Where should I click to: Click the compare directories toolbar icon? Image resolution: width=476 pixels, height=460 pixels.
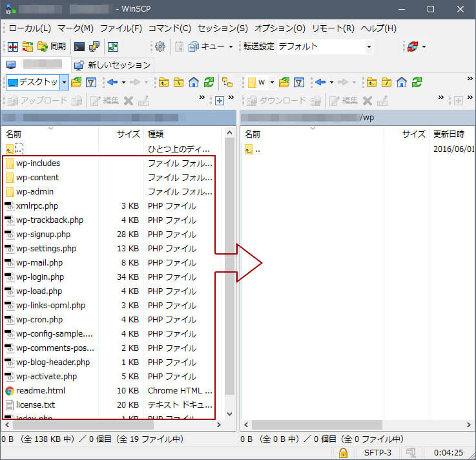(x=28, y=47)
